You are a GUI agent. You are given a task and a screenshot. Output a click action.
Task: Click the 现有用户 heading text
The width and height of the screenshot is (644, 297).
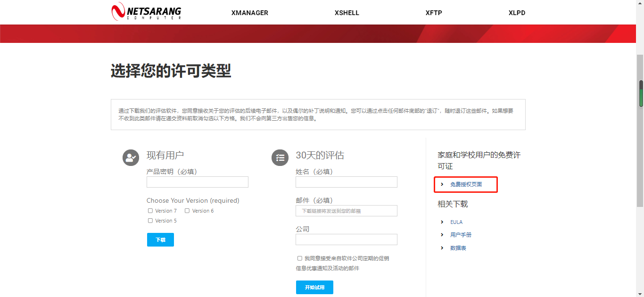(165, 155)
